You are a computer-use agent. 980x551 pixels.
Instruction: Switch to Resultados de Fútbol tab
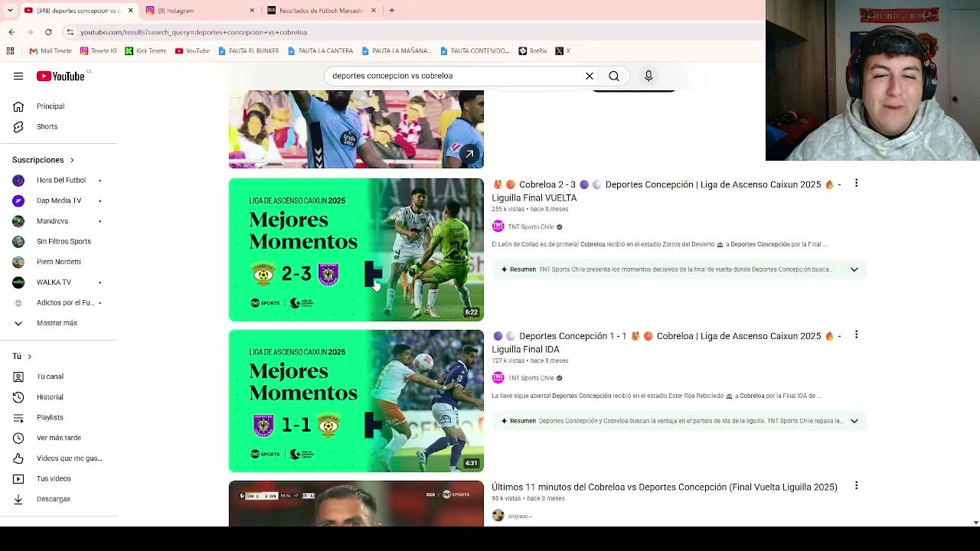coord(322,11)
